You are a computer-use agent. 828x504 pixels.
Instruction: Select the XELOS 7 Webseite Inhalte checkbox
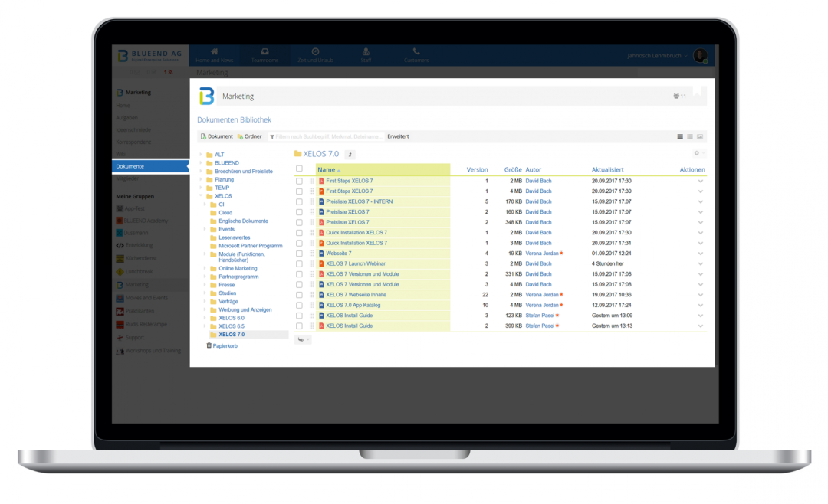point(300,295)
